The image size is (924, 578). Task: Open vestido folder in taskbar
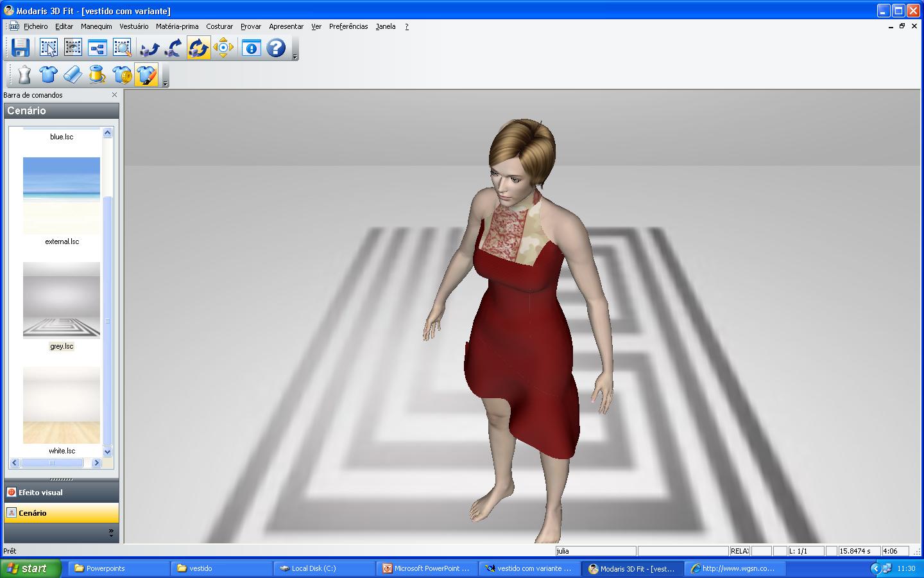coord(221,568)
